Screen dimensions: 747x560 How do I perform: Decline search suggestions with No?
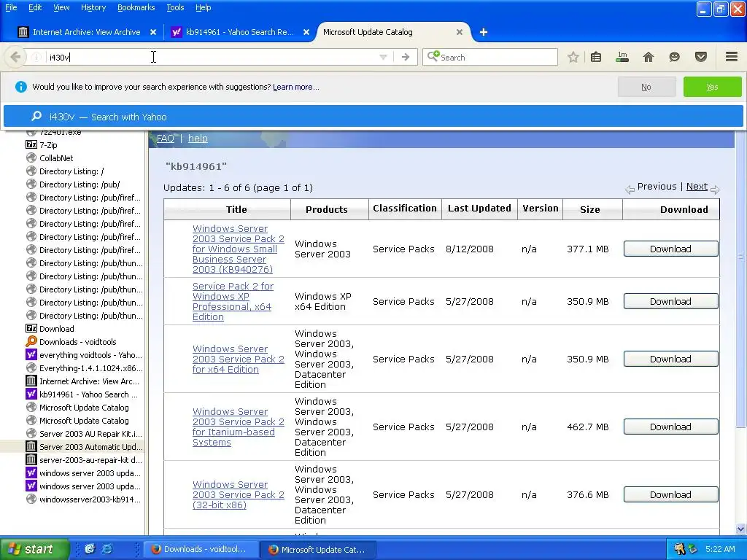(x=646, y=87)
